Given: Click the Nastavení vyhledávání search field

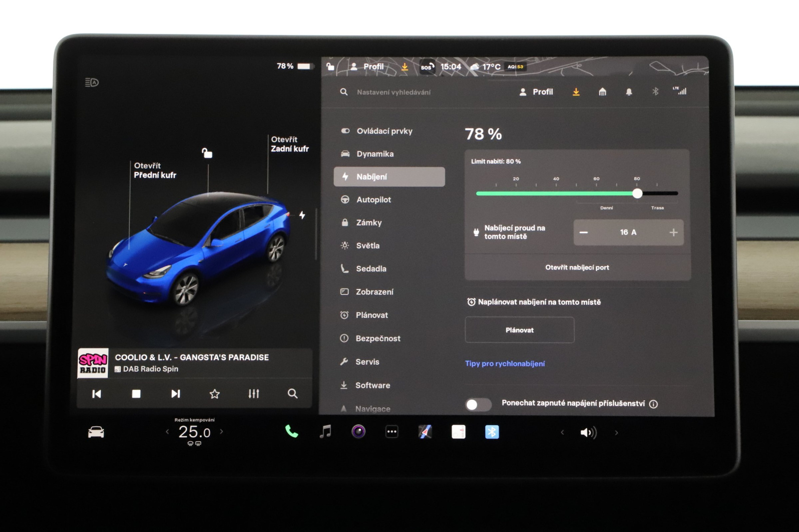Looking at the screenshot, I should click(394, 92).
